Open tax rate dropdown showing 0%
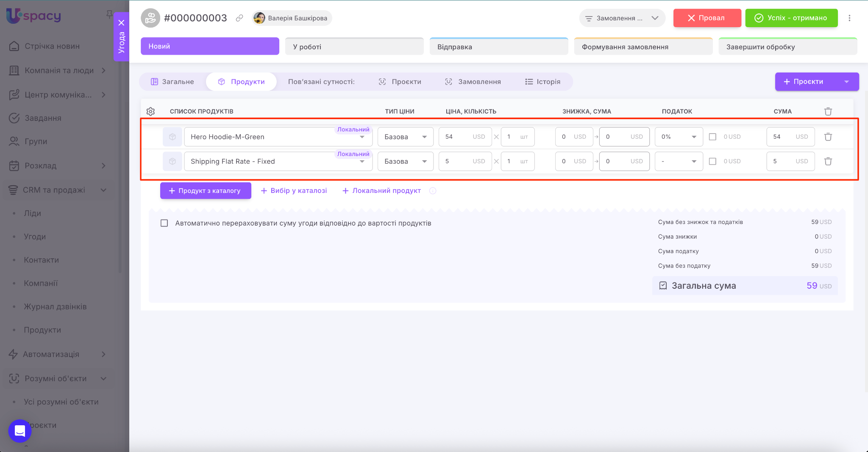The width and height of the screenshot is (868, 452). coord(679,137)
